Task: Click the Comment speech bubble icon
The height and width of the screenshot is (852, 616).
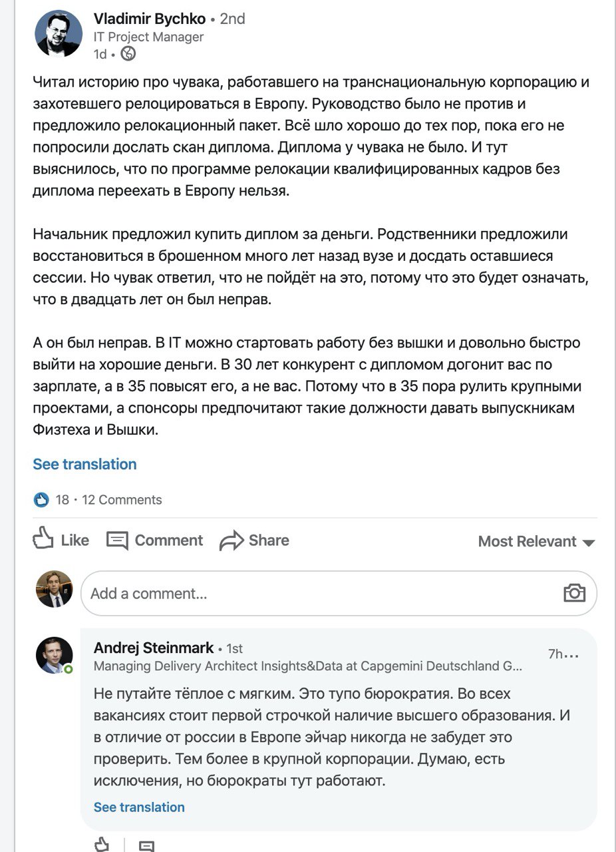Action: point(117,540)
